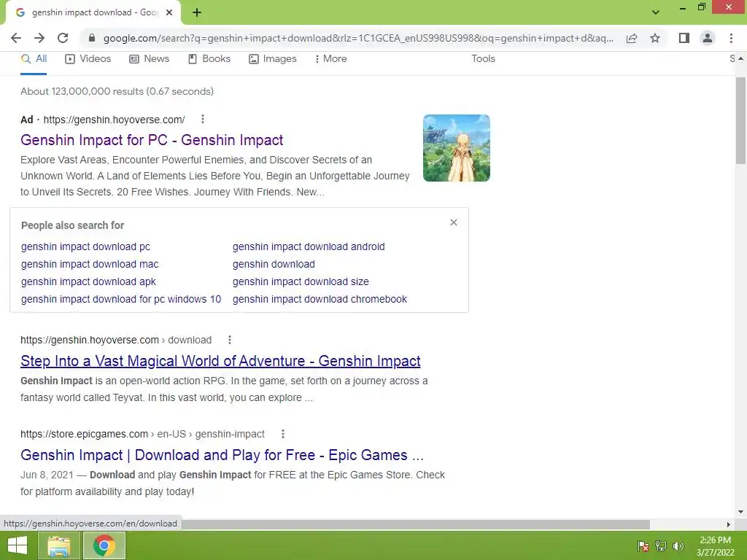Go back using the browser back arrow

[16, 38]
